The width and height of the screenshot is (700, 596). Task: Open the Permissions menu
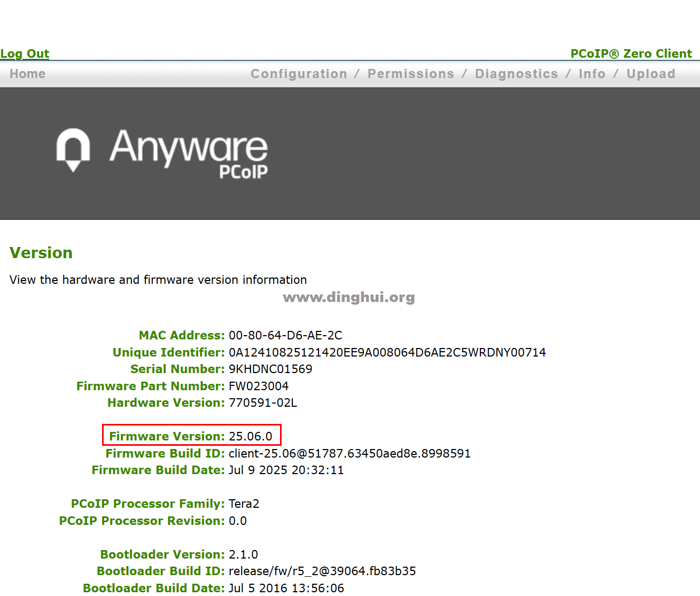tap(410, 74)
